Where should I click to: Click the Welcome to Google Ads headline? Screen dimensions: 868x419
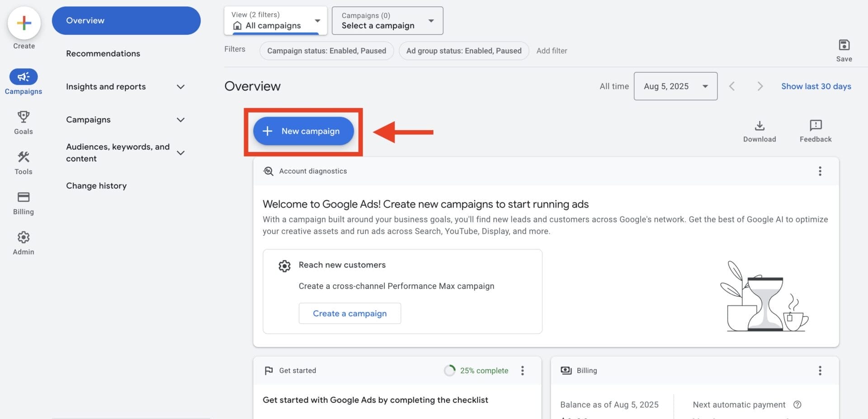425,204
